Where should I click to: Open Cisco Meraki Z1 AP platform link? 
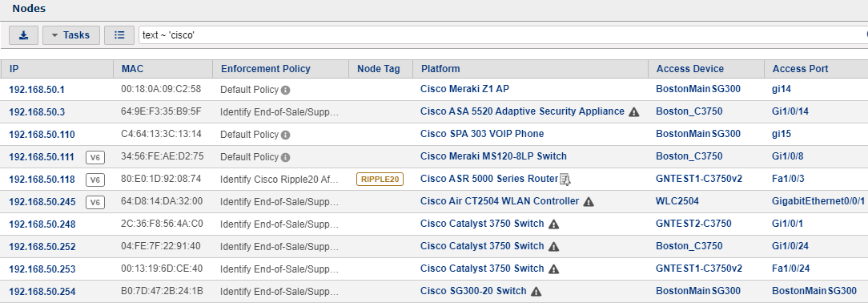pos(464,89)
